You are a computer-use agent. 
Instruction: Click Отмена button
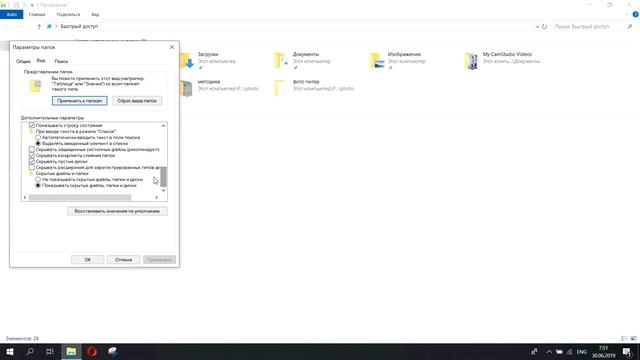pyautogui.click(x=123, y=260)
